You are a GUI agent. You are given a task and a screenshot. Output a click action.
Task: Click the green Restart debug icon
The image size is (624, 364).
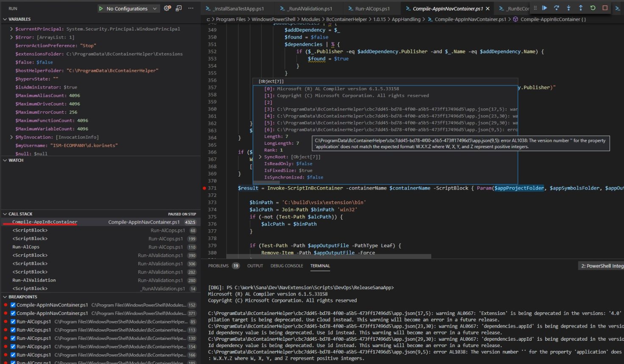click(593, 8)
